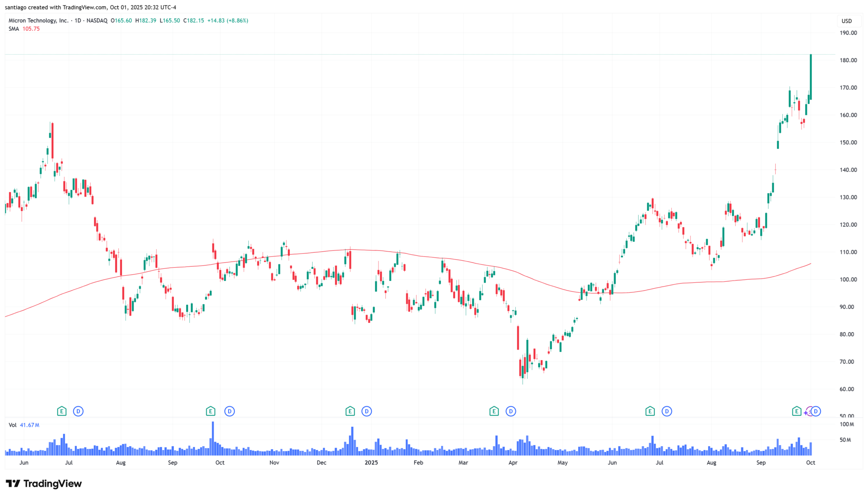The height and width of the screenshot is (498, 868).
Task: Select the Vol indicator legend label
Action: click(12, 425)
